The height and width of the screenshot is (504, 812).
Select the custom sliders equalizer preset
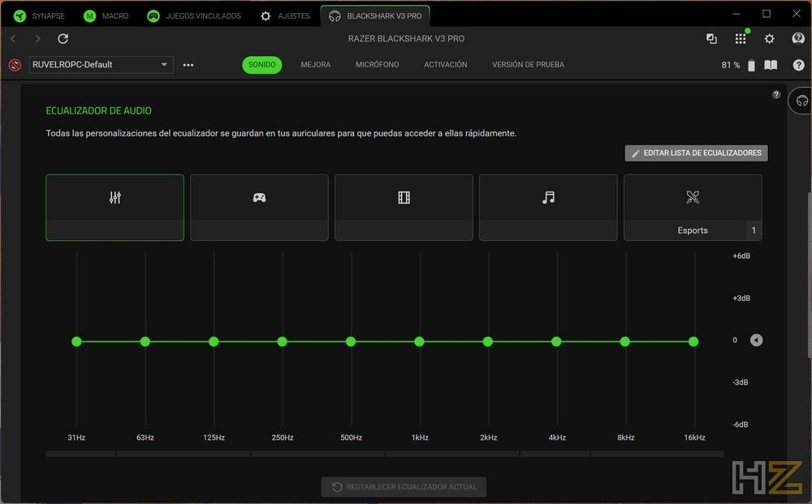(x=115, y=208)
